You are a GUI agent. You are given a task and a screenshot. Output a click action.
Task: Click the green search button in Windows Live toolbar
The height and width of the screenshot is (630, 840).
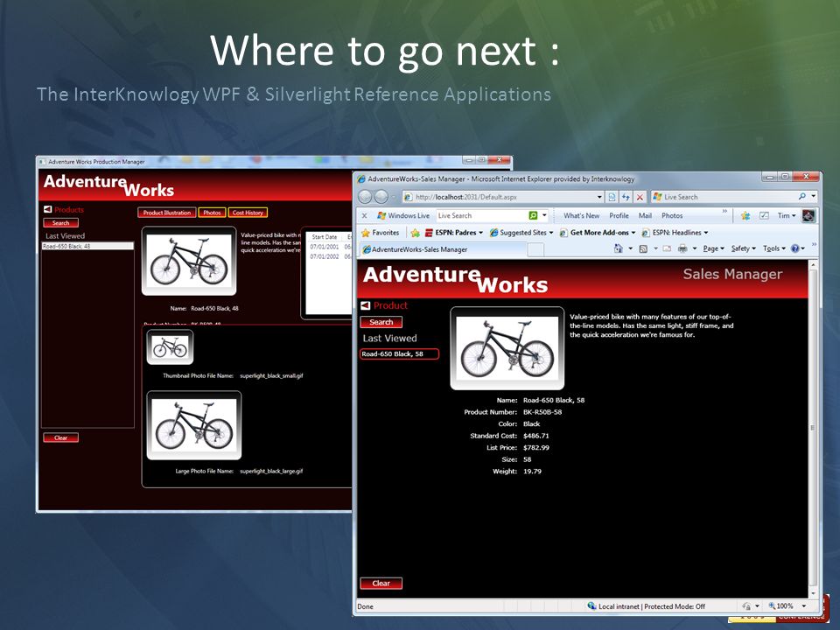tap(533, 215)
